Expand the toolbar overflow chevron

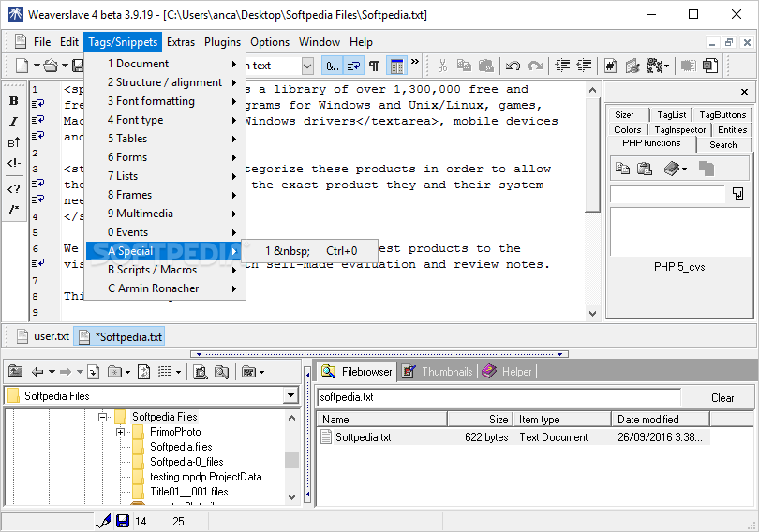point(415,62)
